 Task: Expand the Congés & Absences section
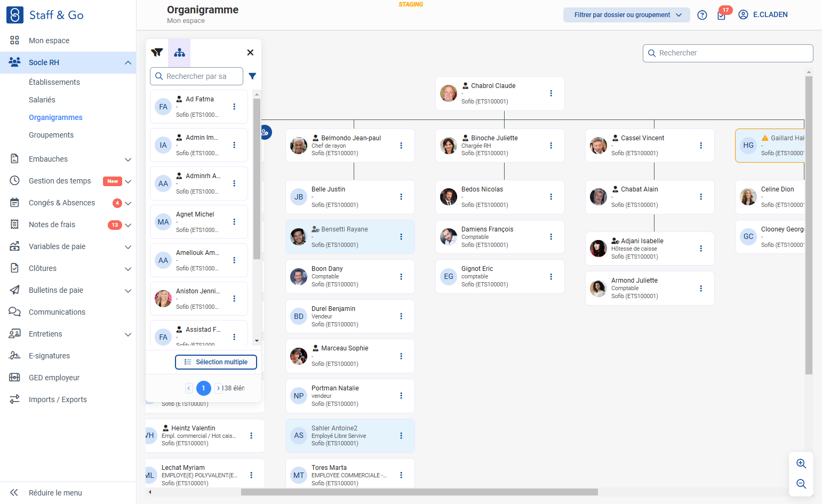click(x=128, y=203)
